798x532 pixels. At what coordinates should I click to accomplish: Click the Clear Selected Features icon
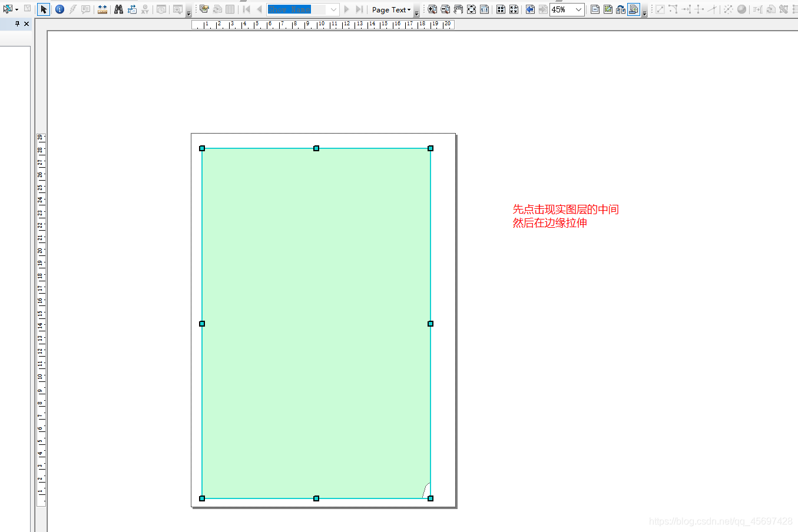27,9
